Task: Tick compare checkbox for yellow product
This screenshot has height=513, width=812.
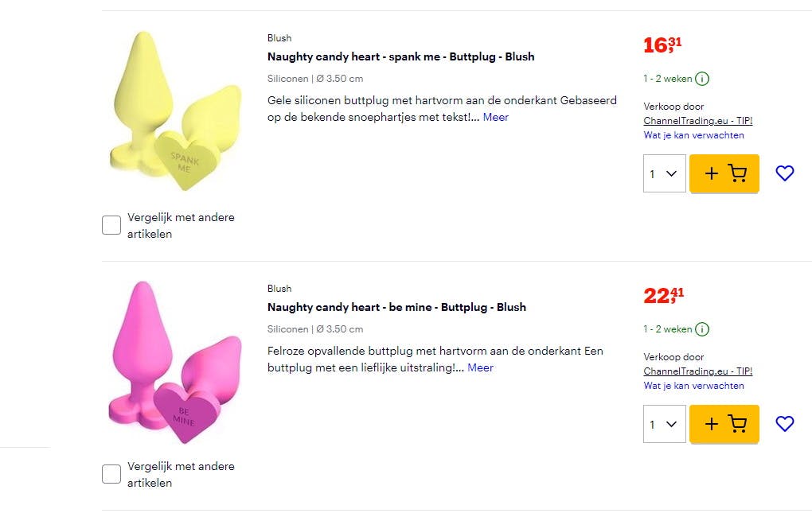Action: coord(111,226)
